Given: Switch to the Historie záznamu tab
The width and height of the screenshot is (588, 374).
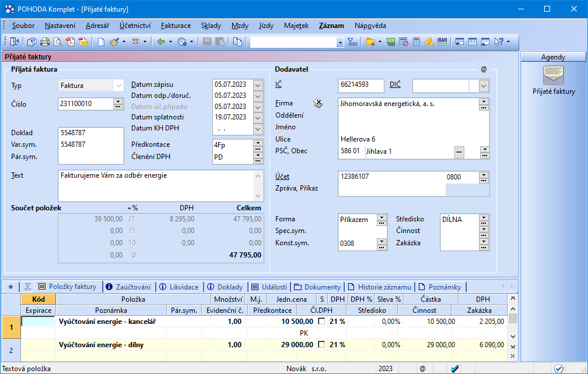Looking at the screenshot, I should tap(380, 287).
